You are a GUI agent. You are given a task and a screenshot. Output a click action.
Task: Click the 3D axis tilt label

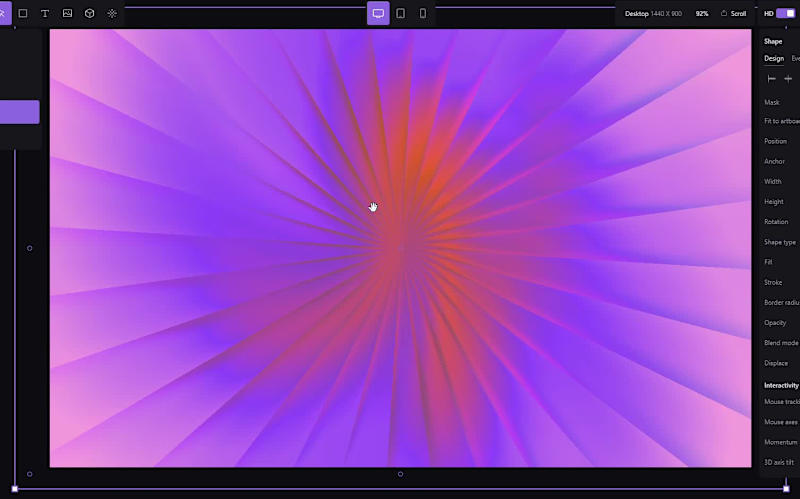[779, 462]
